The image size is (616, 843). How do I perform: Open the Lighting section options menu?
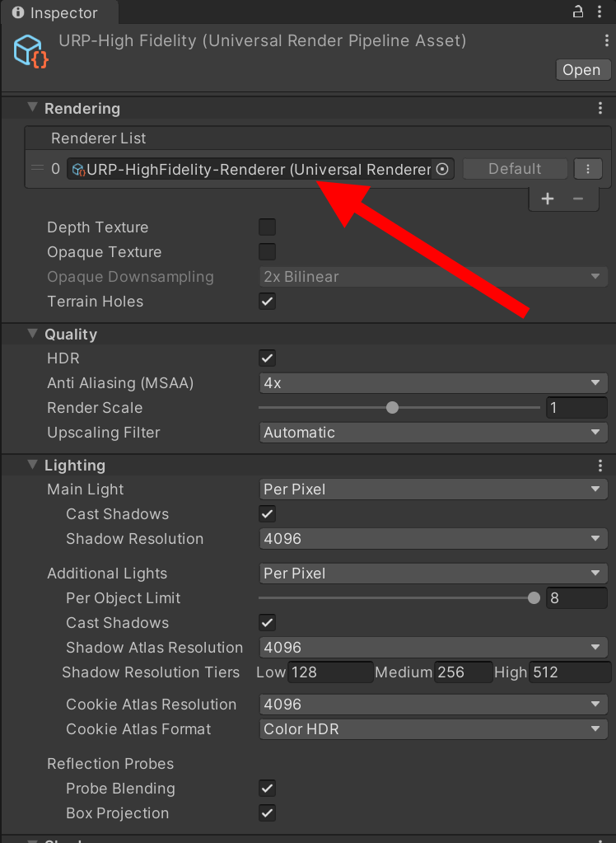(x=600, y=466)
